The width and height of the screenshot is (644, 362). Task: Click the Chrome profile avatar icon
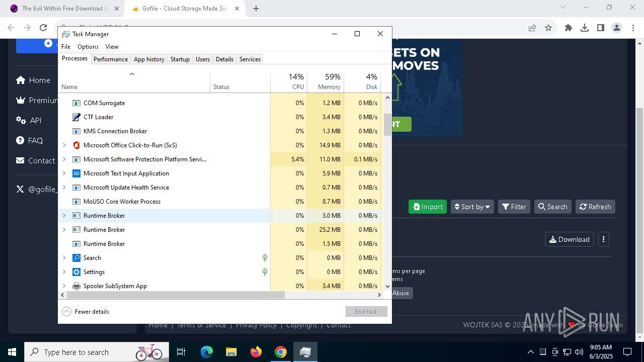(617, 28)
